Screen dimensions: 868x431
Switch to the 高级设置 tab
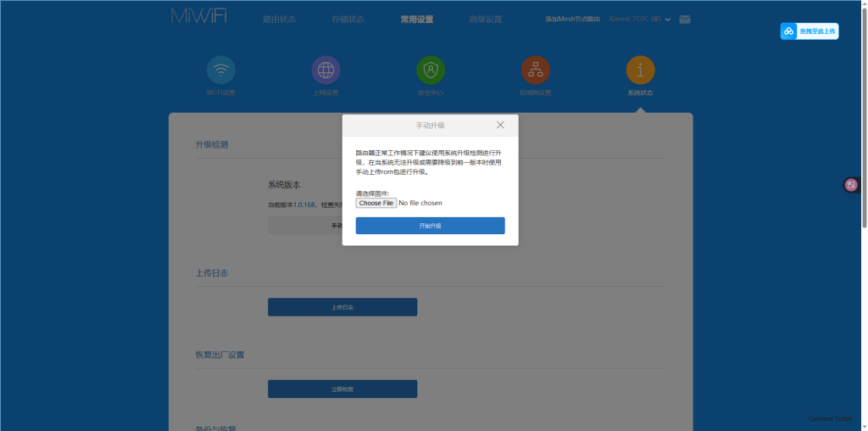pyautogui.click(x=486, y=20)
